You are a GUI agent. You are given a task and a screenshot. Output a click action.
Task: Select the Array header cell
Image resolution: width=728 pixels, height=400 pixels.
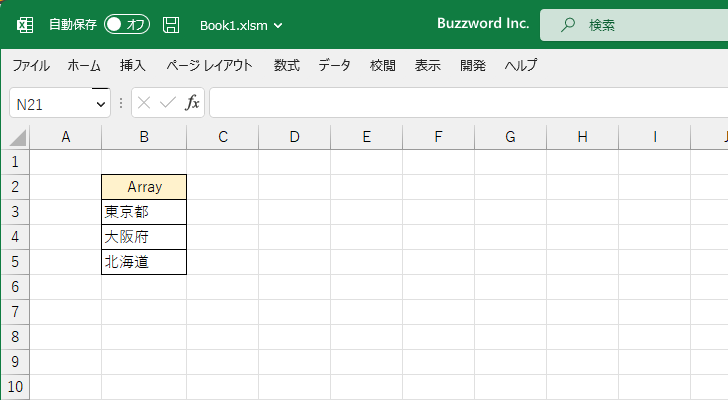144,187
